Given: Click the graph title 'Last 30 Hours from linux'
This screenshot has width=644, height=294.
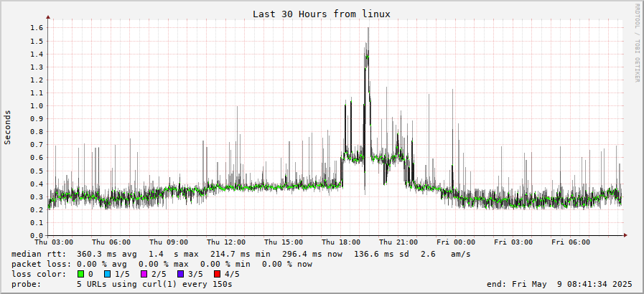Looking at the screenshot, I should [321, 14].
